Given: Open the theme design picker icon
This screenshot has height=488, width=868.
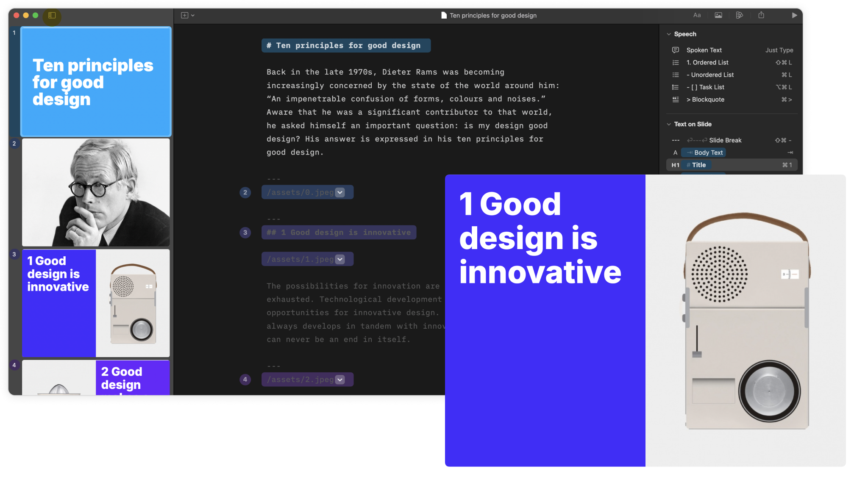Looking at the screenshot, I should click(x=740, y=15).
